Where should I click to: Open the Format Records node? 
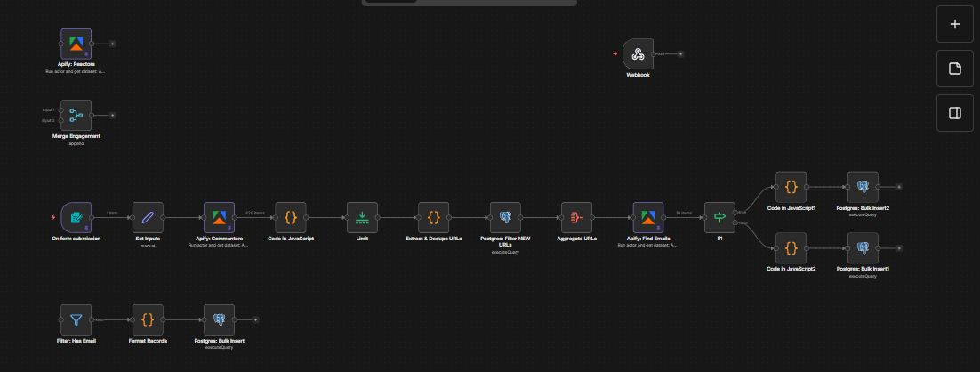click(x=148, y=319)
